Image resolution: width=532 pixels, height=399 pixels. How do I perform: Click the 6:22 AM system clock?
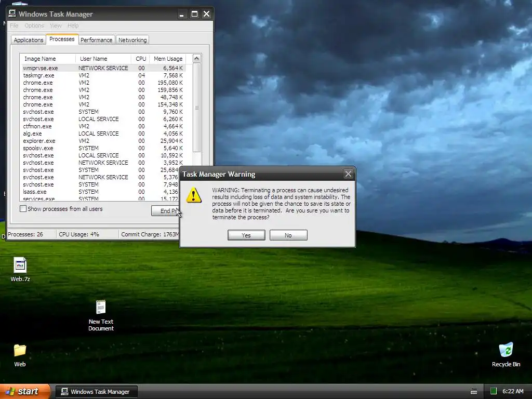pos(513,391)
